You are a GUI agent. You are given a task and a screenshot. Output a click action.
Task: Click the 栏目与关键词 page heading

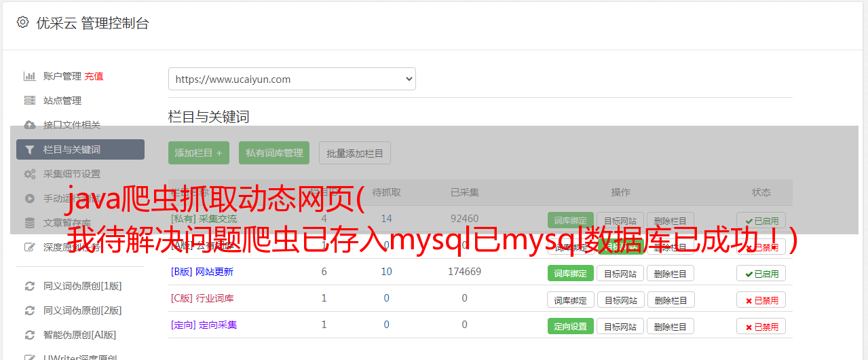pyautogui.click(x=209, y=117)
